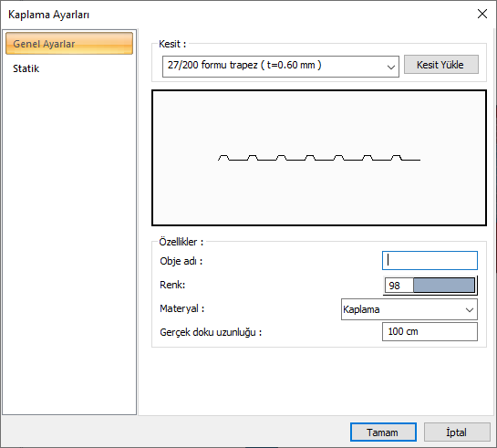The image size is (497, 448).
Task: Expand the Kesit dropdown arrow
Action: (391, 67)
